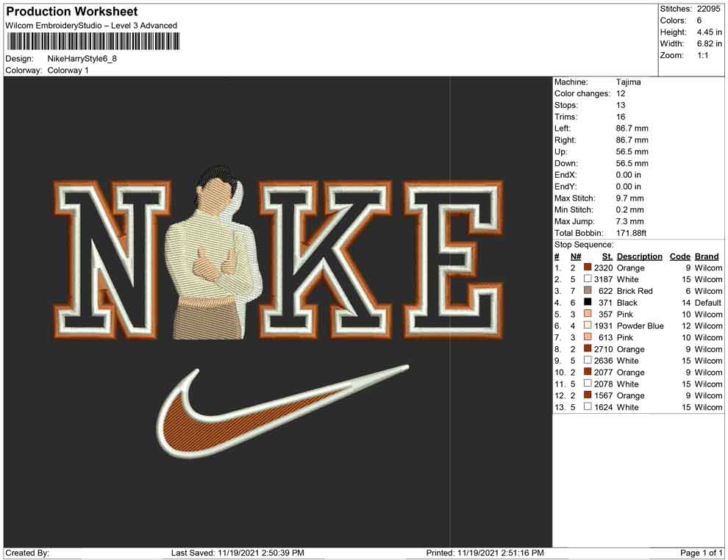Click the Code column header
Viewport: 728px width, 560px height.
click(x=679, y=256)
